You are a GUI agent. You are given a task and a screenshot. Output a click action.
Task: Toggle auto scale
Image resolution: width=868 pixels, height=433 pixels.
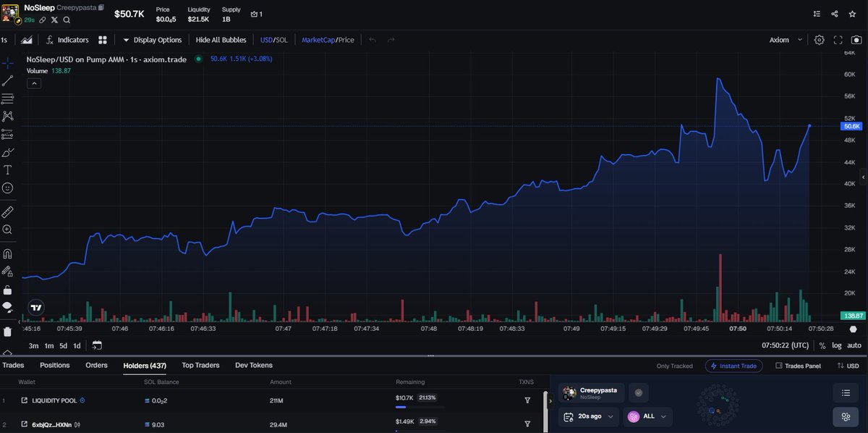(x=854, y=345)
